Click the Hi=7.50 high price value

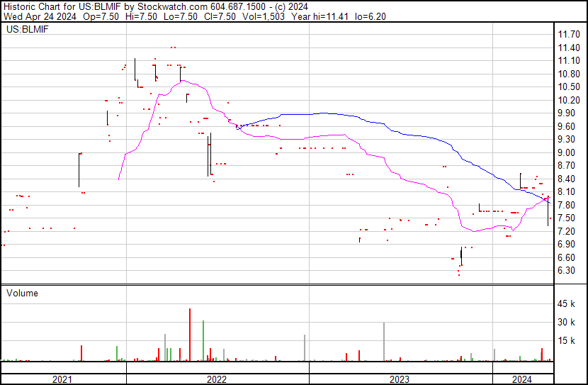[142, 16]
